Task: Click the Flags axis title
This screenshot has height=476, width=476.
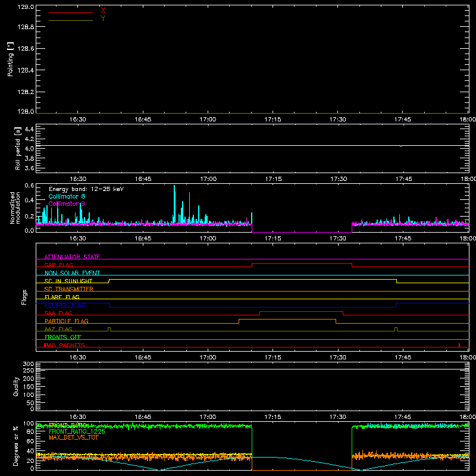Action: point(24,297)
